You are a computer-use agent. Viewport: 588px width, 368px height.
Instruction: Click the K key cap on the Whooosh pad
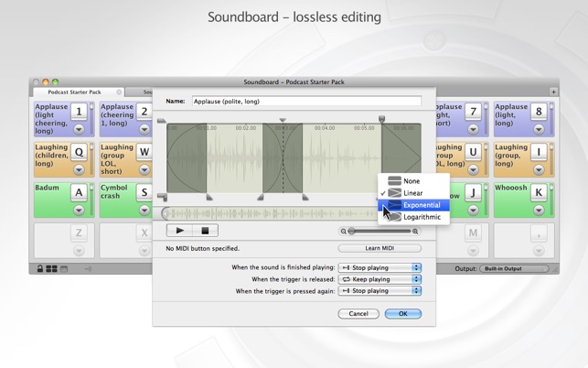(539, 192)
